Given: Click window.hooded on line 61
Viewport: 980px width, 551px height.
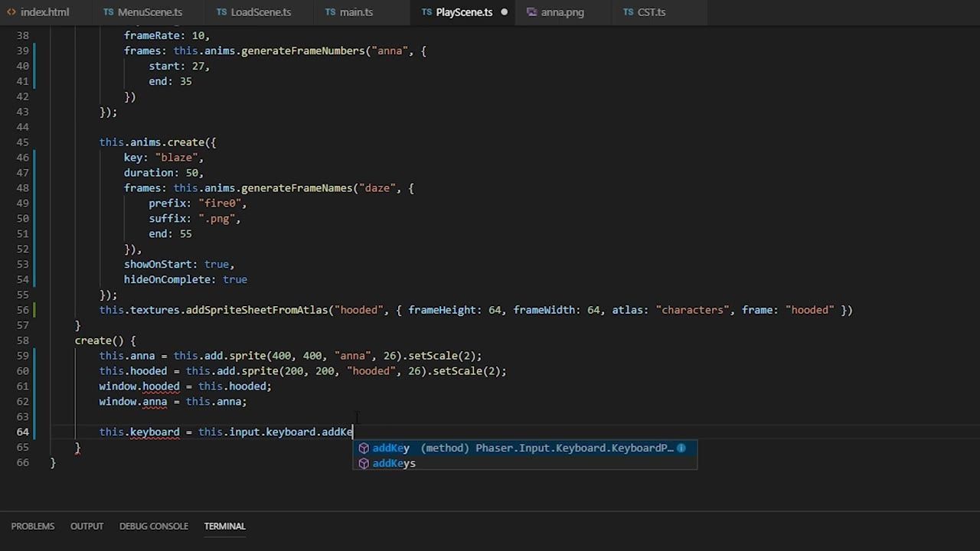Looking at the screenshot, I should (139, 386).
